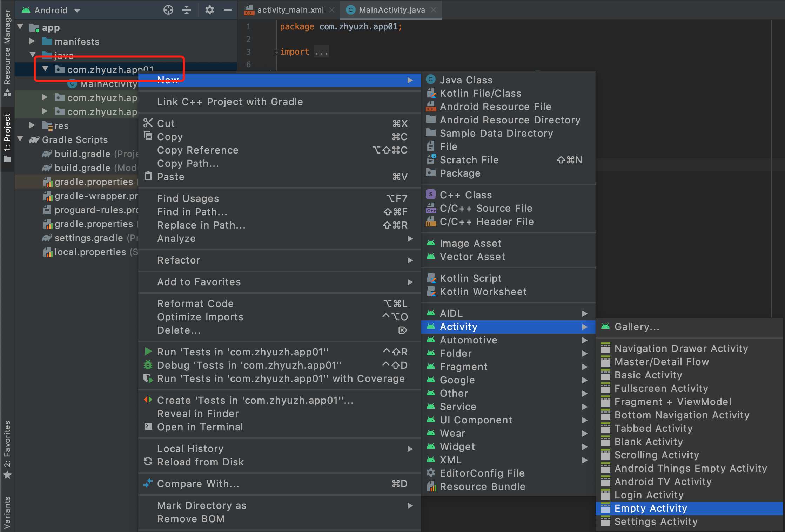Choose Package from New submenu

[x=508, y=173]
